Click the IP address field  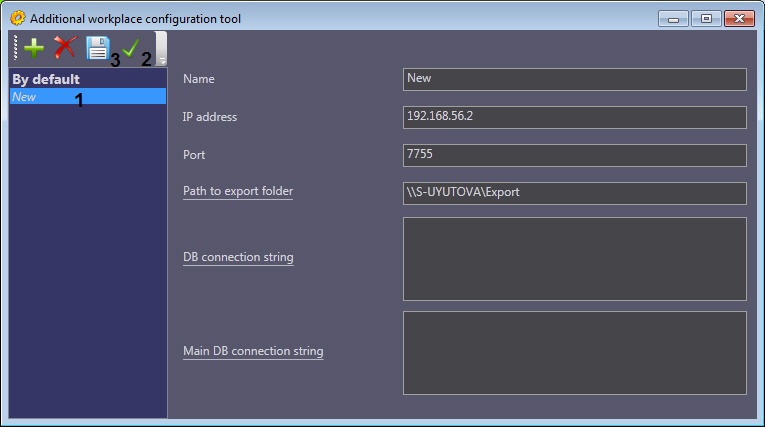pyautogui.click(x=574, y=117)
